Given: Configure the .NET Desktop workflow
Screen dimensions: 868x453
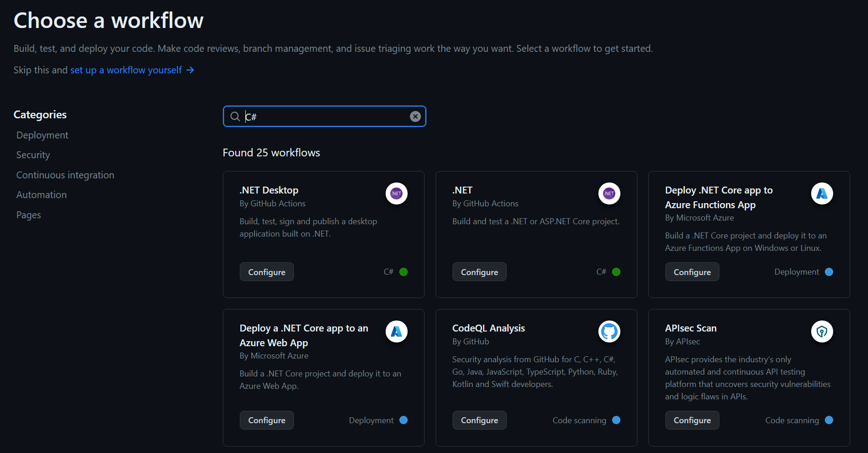Looking at the screenshot, I should coord(267,272).
